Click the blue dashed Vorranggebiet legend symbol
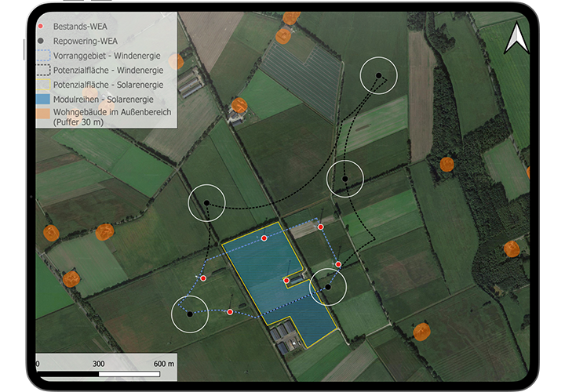Screen dimensions: 565x392 pos(42,56)
